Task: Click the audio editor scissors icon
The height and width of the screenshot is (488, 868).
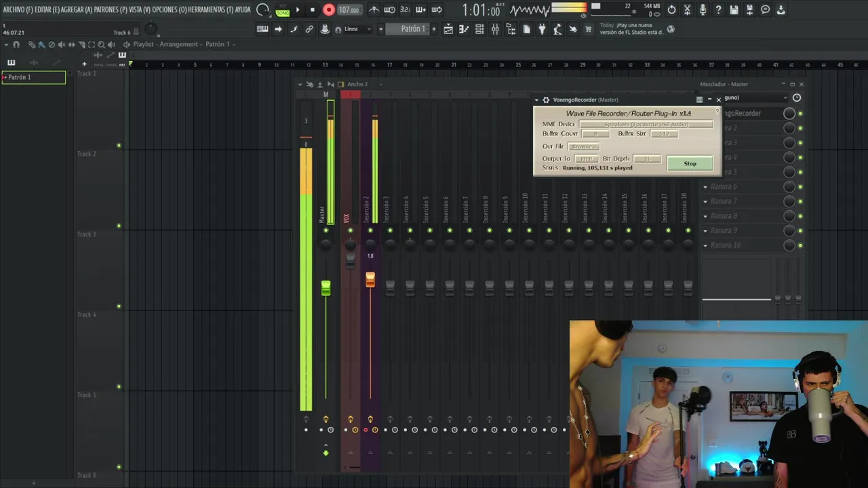Action: click(687, 9)
